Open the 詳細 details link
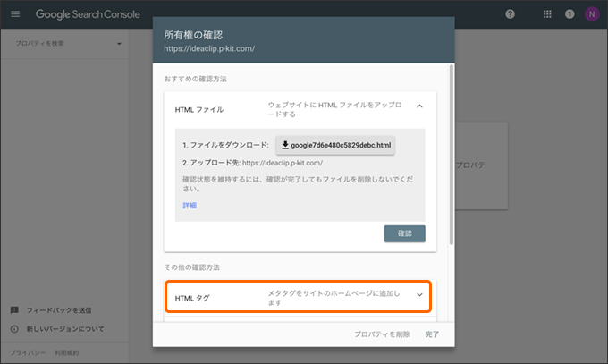This screenshot has width=608, height=364. pos(190,206)
